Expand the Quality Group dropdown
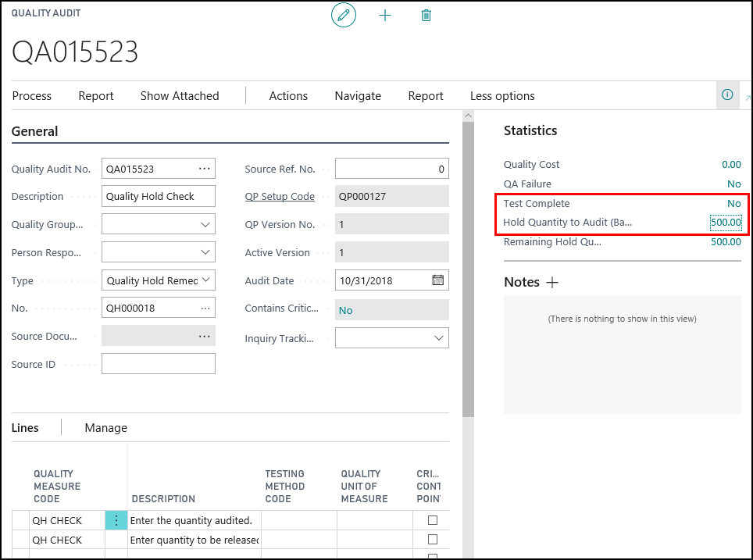 tap(205, 225)
